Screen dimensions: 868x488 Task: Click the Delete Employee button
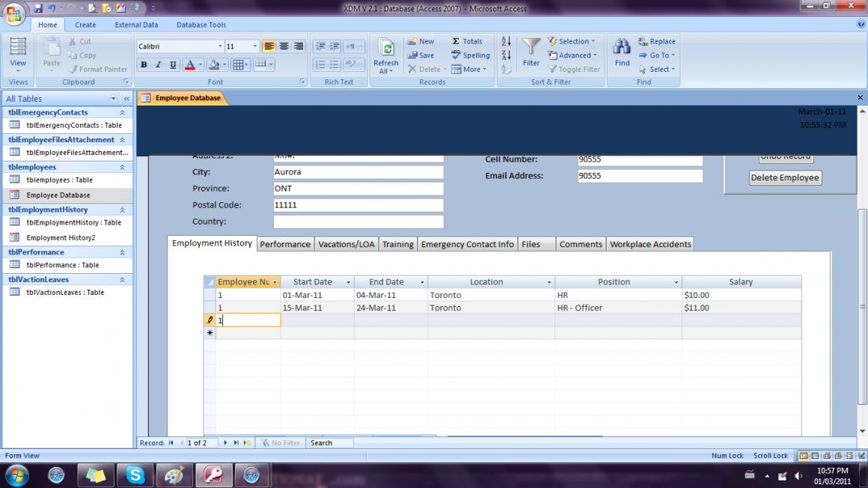click(x=785, y=178)
